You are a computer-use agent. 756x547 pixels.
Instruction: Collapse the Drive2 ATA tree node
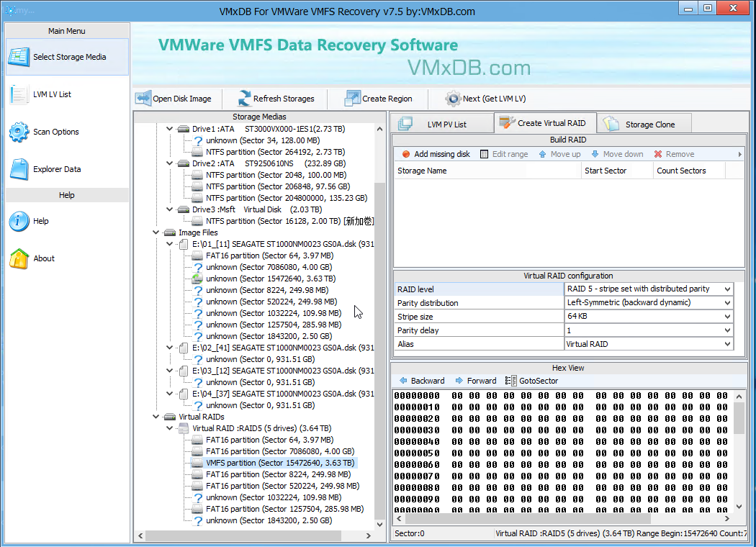[170, 164]
